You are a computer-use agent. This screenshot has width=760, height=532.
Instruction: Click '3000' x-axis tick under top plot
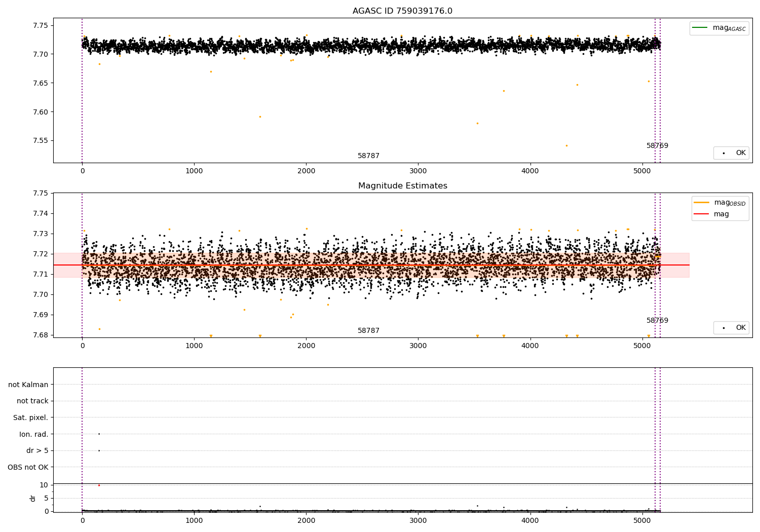418,171
